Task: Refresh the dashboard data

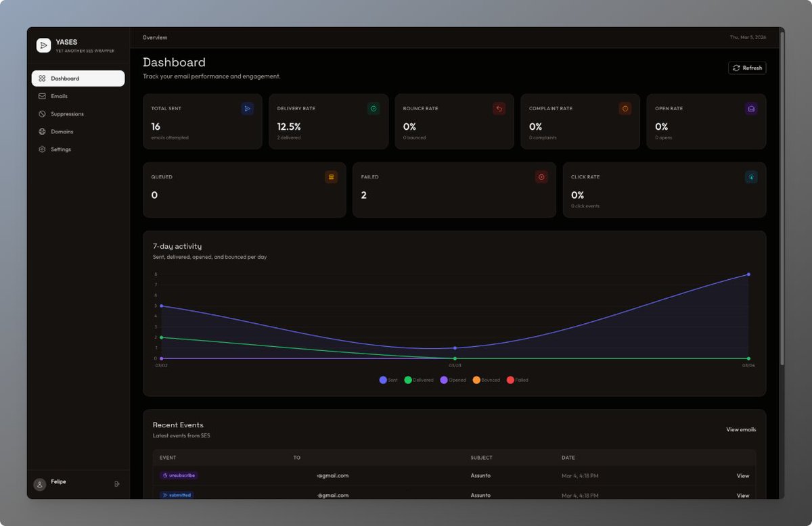Action: coord(747,68)
